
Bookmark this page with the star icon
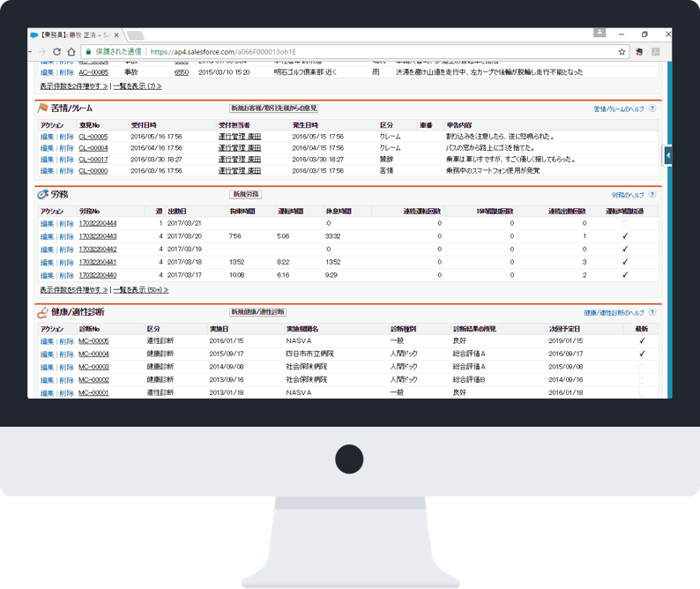(622, 52)
